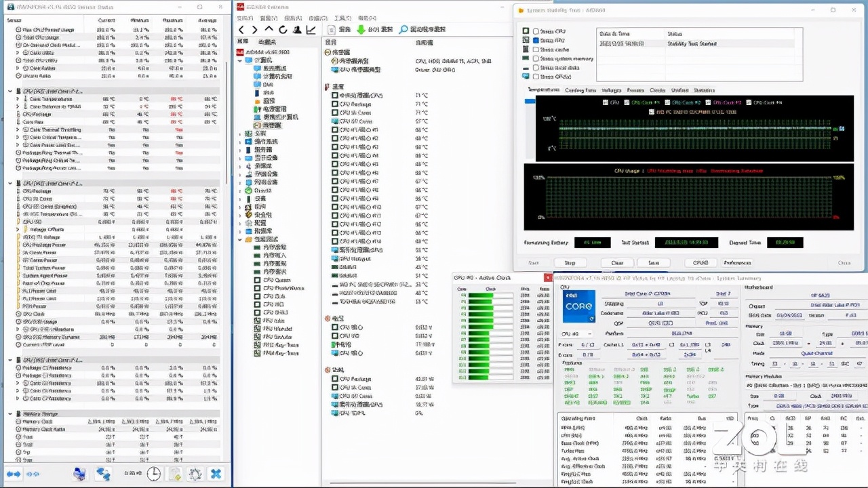Click HWiNFO expand columns double-arrow icon
This screenshot has width=868, height=488.
14,474
